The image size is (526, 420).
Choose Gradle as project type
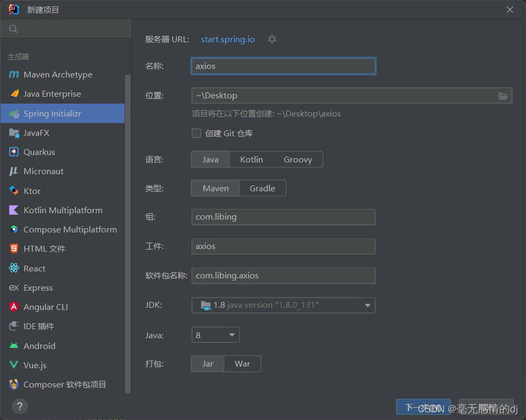pos(262,188)
